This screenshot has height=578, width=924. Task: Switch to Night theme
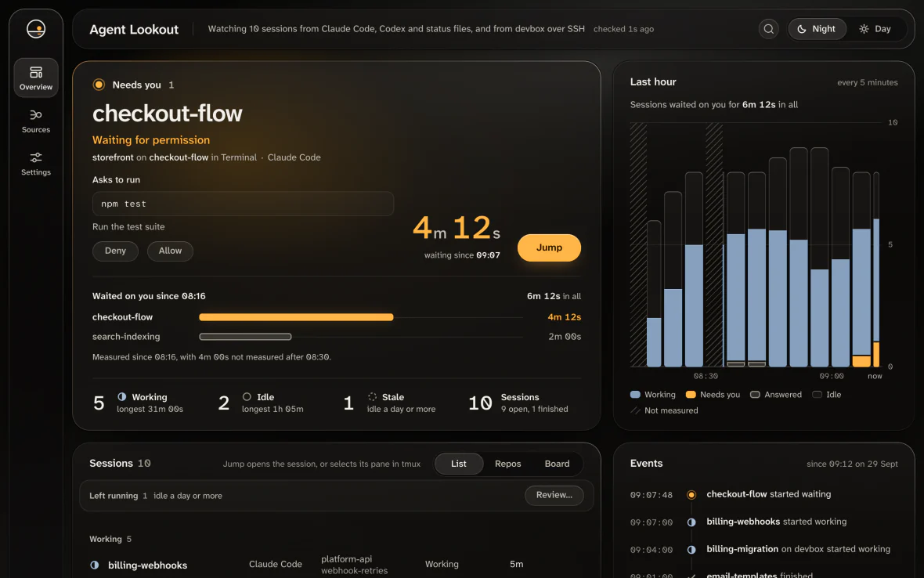pos(817,29)
